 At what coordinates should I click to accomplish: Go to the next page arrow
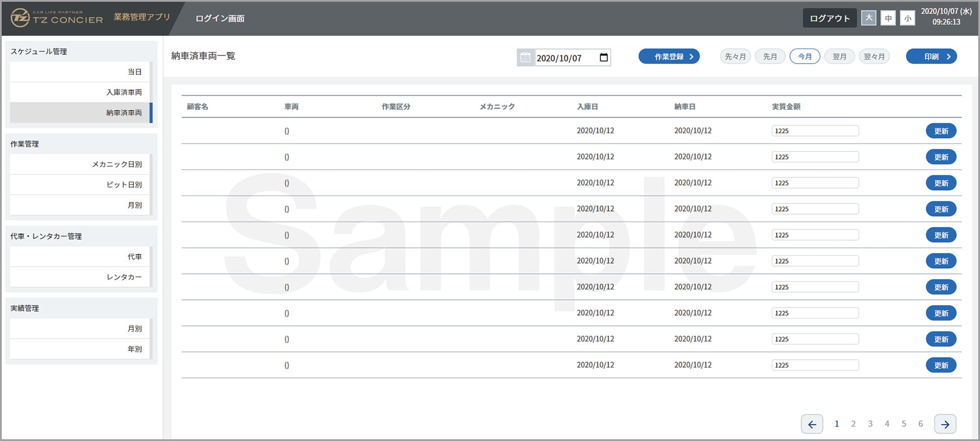click(945, 424)
